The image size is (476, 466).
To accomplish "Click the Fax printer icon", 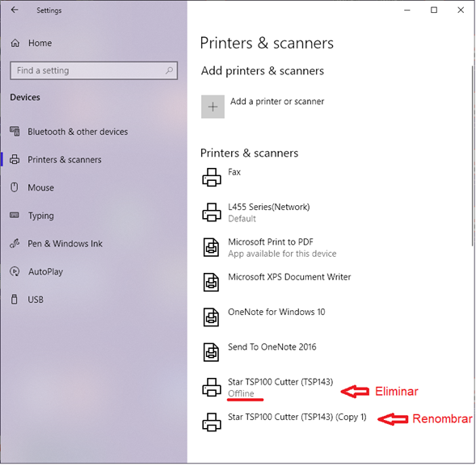I will coord(212,177).
